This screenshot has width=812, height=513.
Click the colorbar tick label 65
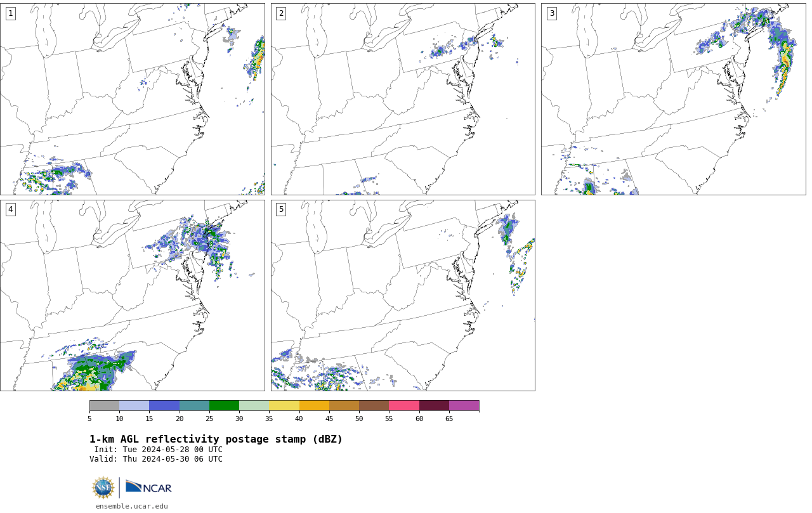coord(449,419)
